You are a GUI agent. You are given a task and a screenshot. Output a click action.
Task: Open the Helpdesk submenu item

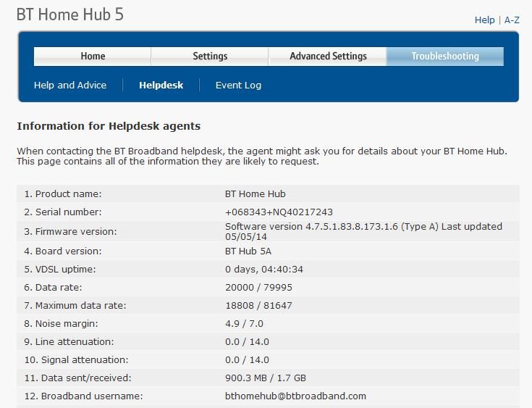[x=161, y=85]
